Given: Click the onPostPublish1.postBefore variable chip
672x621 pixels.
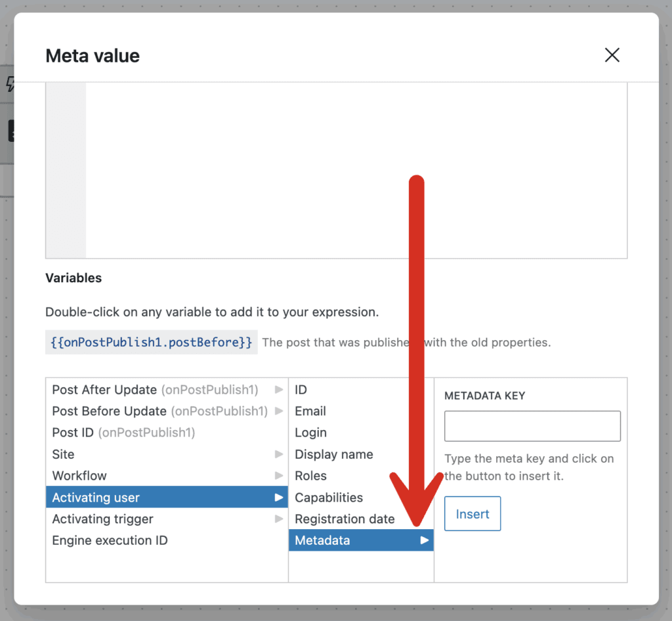Looking at the screenshot, I should click(151, 341).
